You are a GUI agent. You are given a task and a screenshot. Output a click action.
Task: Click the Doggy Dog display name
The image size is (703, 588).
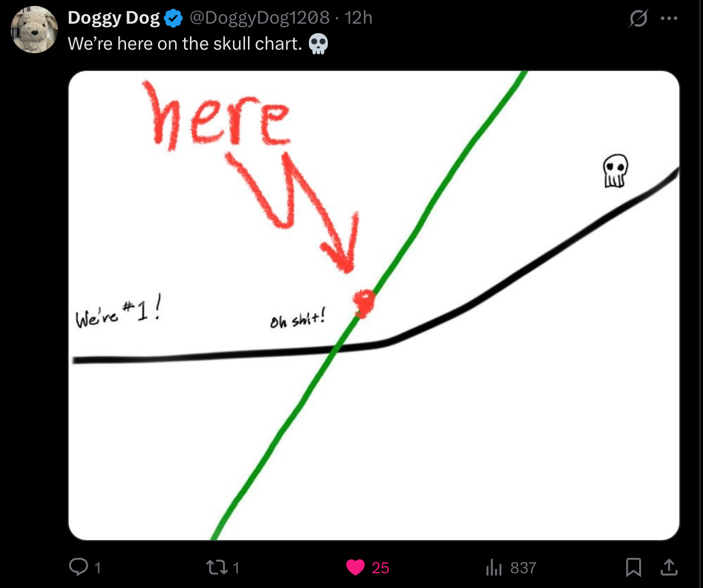(x=114, y=18)
